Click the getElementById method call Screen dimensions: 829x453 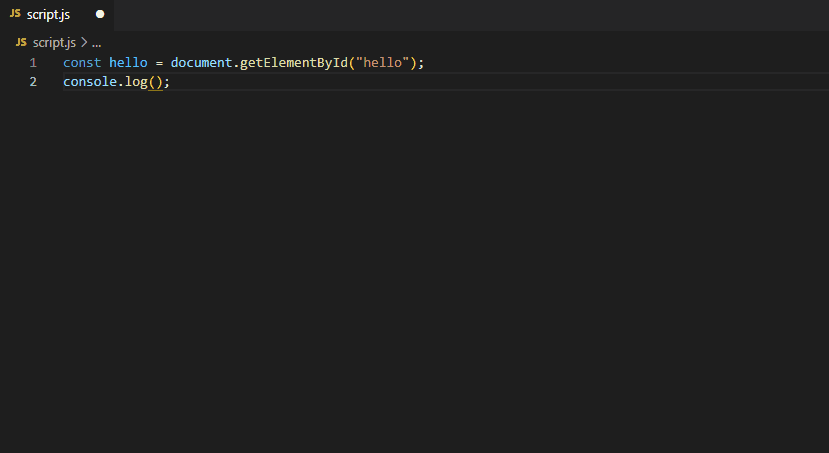293,63
